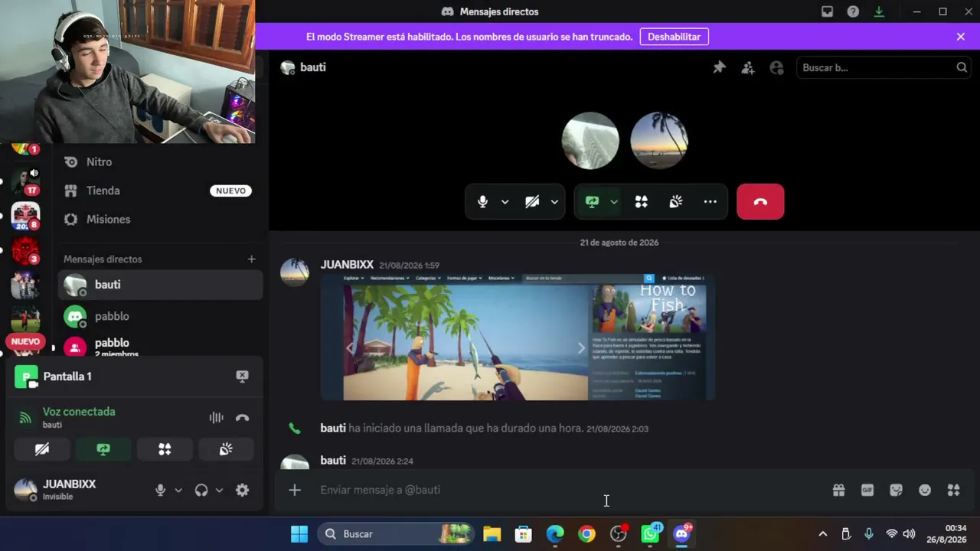Open File Explorer from the taskbar

(492, 534)
